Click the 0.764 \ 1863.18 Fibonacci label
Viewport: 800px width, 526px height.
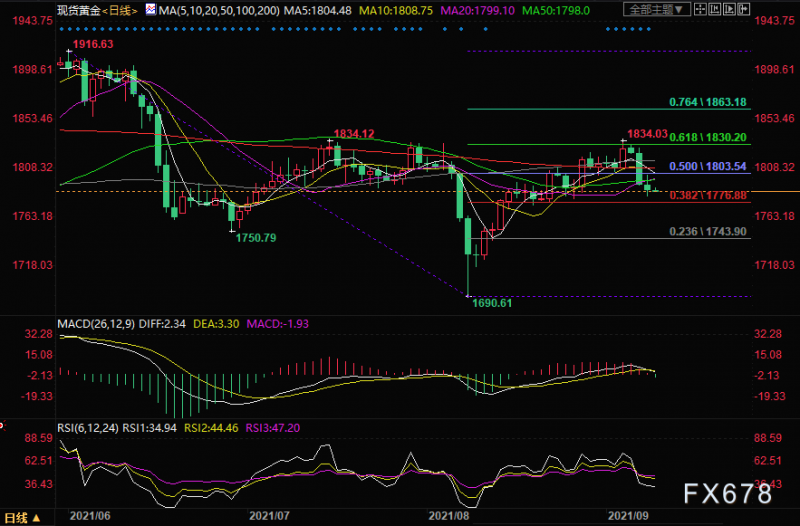708,102
